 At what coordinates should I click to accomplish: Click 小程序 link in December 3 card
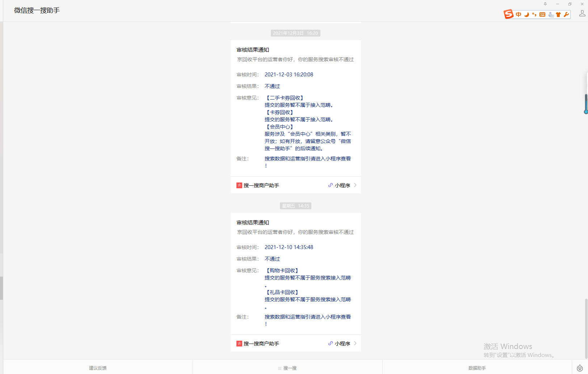point(343,185)
